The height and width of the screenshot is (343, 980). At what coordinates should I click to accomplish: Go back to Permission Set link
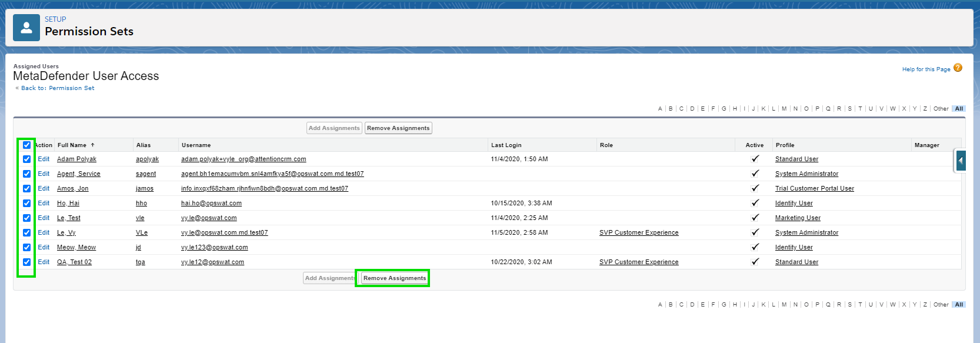pyautogui.click(x=58, y=88)
